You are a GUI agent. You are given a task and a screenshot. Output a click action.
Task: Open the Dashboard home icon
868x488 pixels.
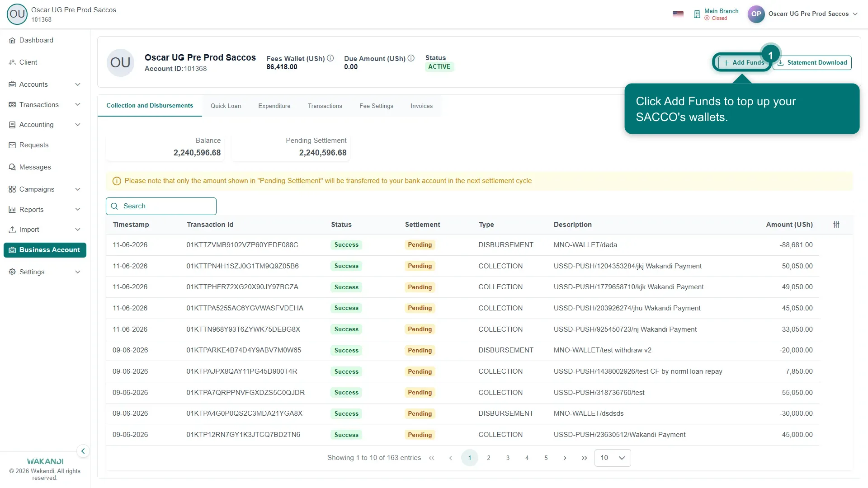[12, 41]
